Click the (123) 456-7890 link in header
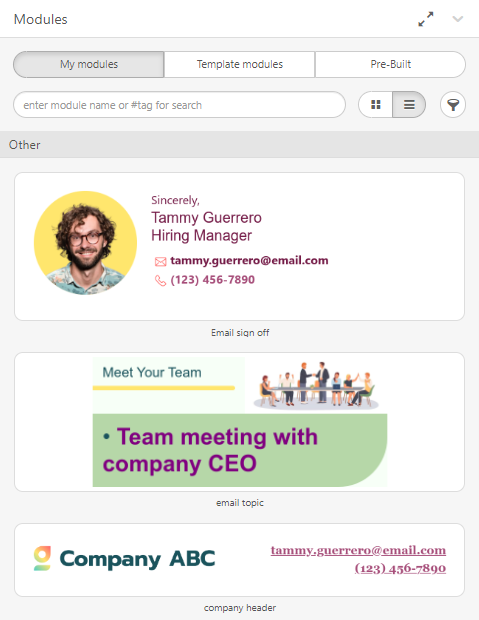 point(400,568)
